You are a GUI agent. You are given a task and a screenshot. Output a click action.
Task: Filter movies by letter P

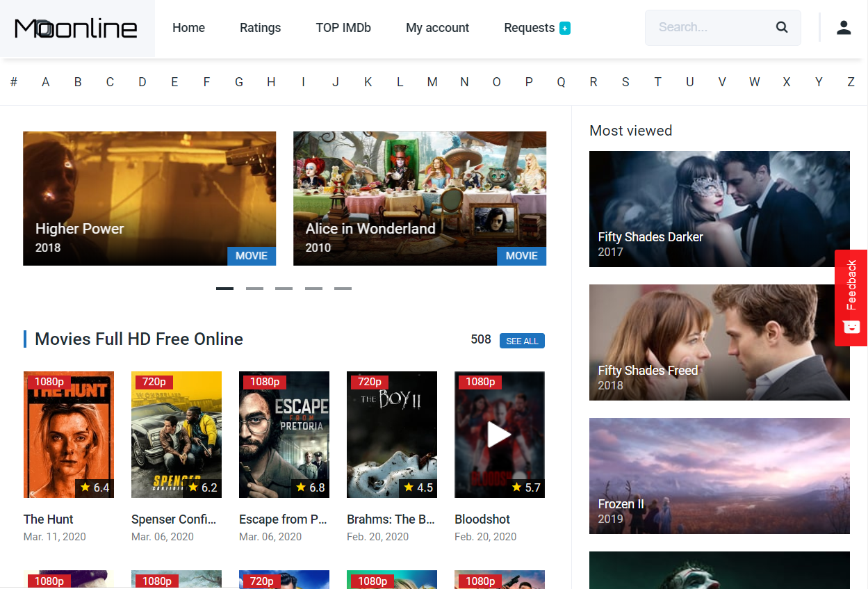(529, 82)
